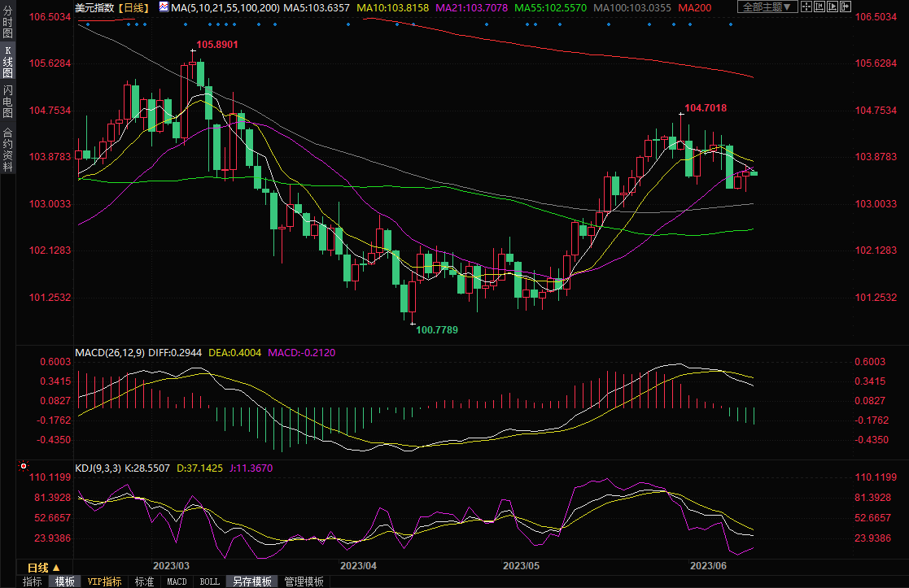
Task: Click the MA indicator chart icon
Action: 164,7
